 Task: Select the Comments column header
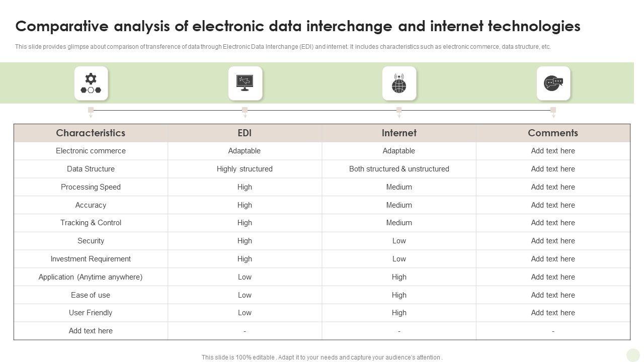pyautogui.click(x=553, y=133)
